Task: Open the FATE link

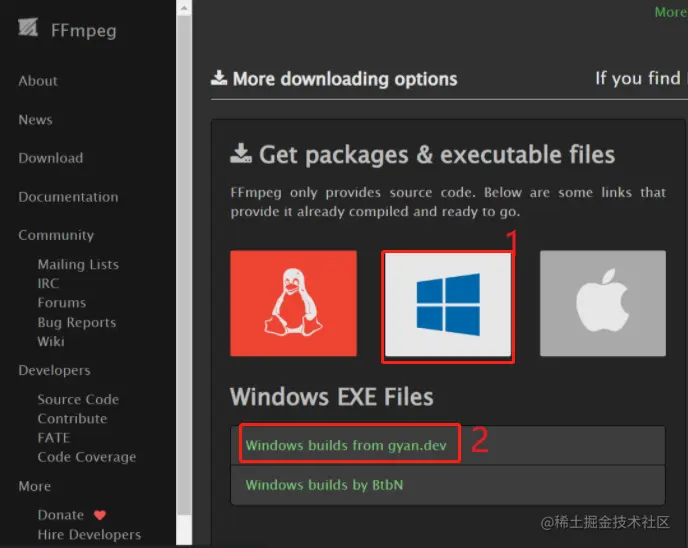Action: click(x=54, y=438)
